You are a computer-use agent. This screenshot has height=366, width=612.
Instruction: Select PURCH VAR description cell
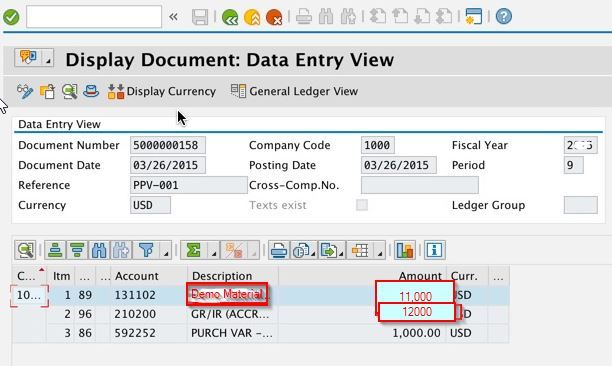(x=233, y=333)
